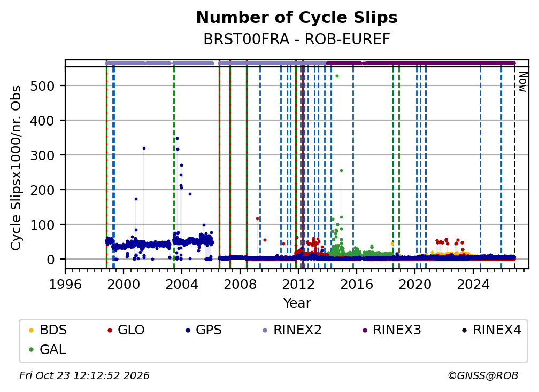Click the 2000 x-axis tick label
This screenshot has height=392, width=539.
(124, 285)
